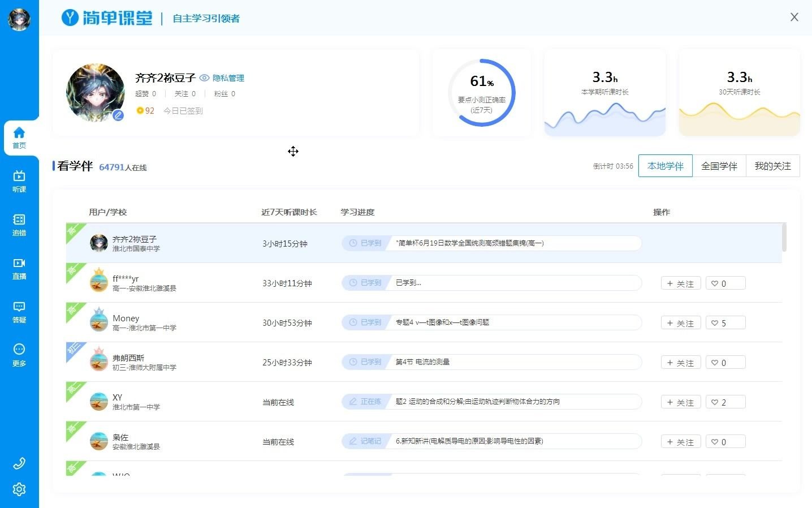
Task: Click the large profile avatar picture
Action: coord(96,92)
